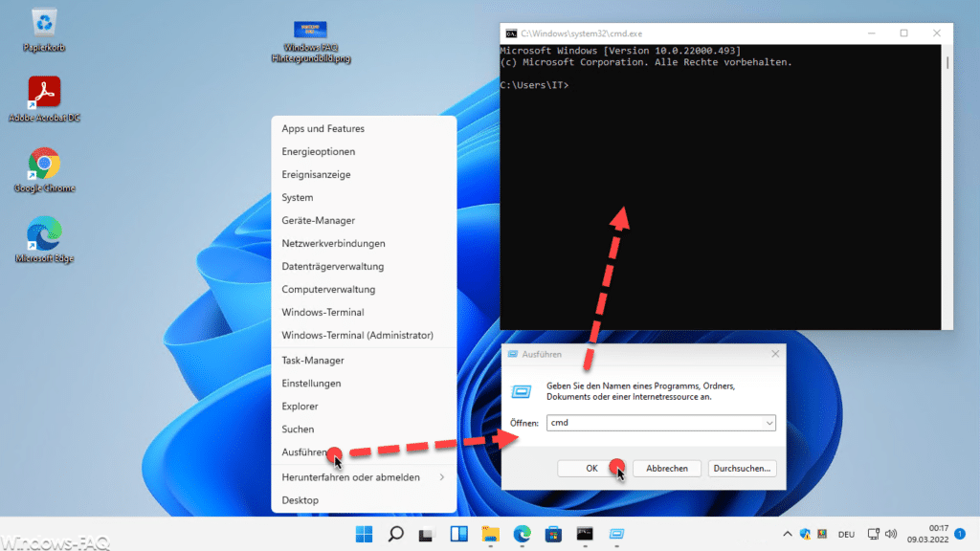Open Geräte-Manager
This screenshot has width=980, height=551.
364,221
